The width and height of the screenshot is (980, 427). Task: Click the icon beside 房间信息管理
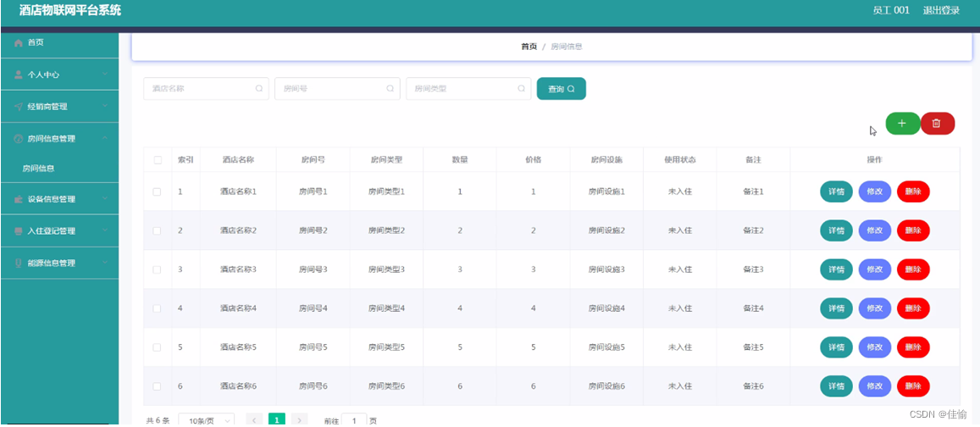(x=18, y=139)
